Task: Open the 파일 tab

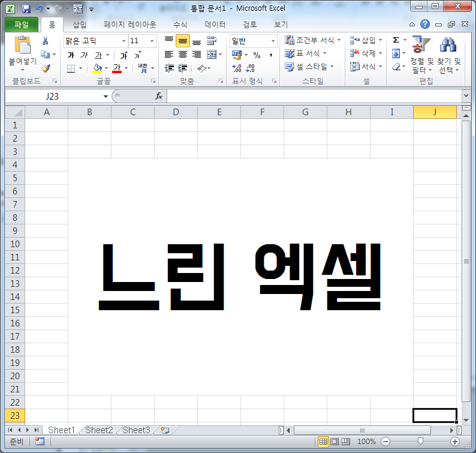Action: coord(22,25)
